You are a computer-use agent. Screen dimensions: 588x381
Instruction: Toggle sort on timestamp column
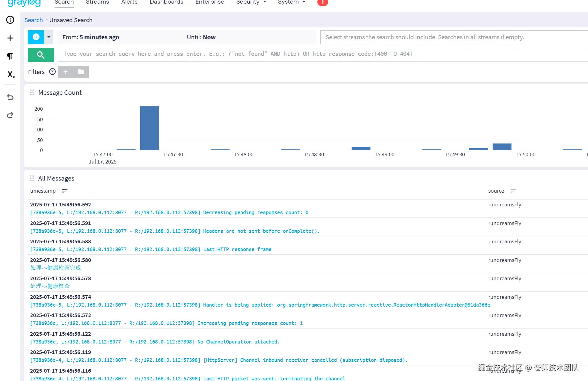(x=65, y=191)
